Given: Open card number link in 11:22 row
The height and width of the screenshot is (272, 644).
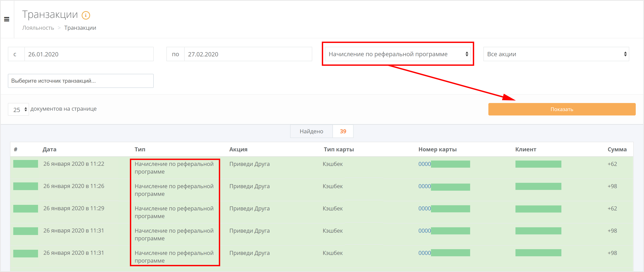Looking at the screenshot, I should (x=425, y=164).
